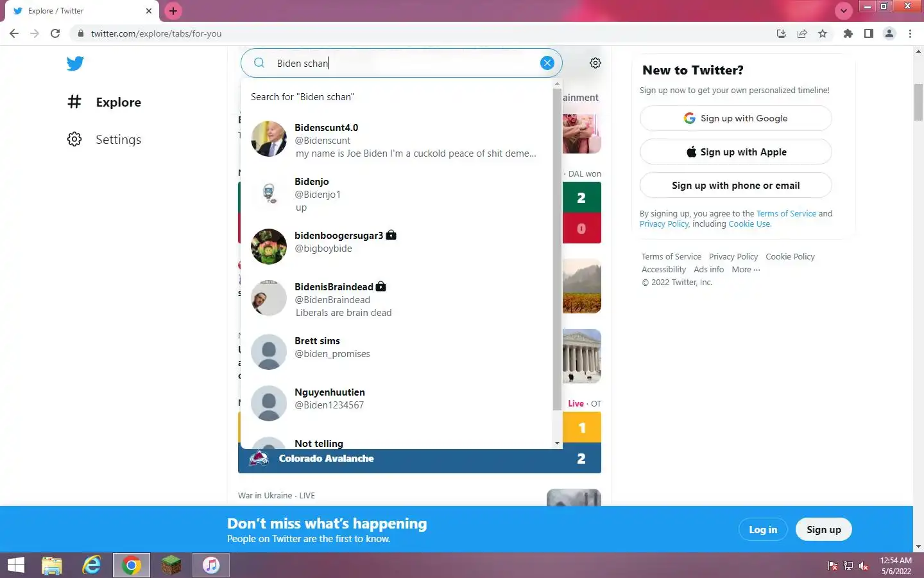Open Bidenjo profile suggestion
The height and width of the screenshot is (578, 924).
tap(397, 194)
